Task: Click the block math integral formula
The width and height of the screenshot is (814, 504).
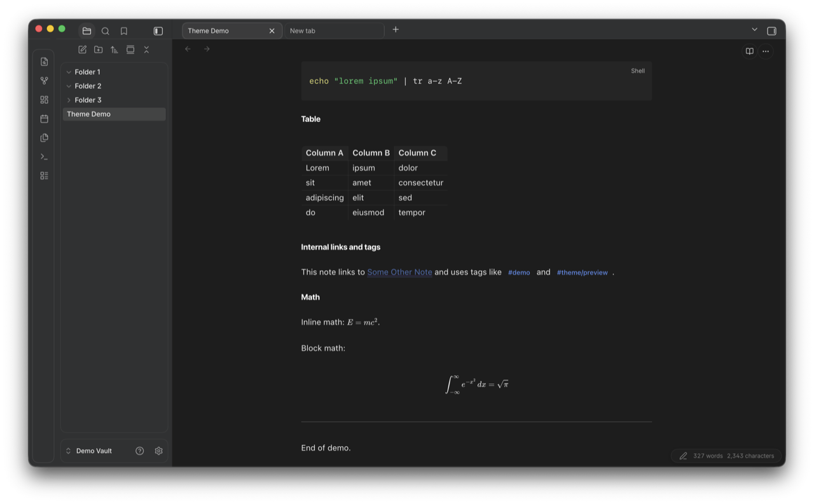Action: coord(476,384)
